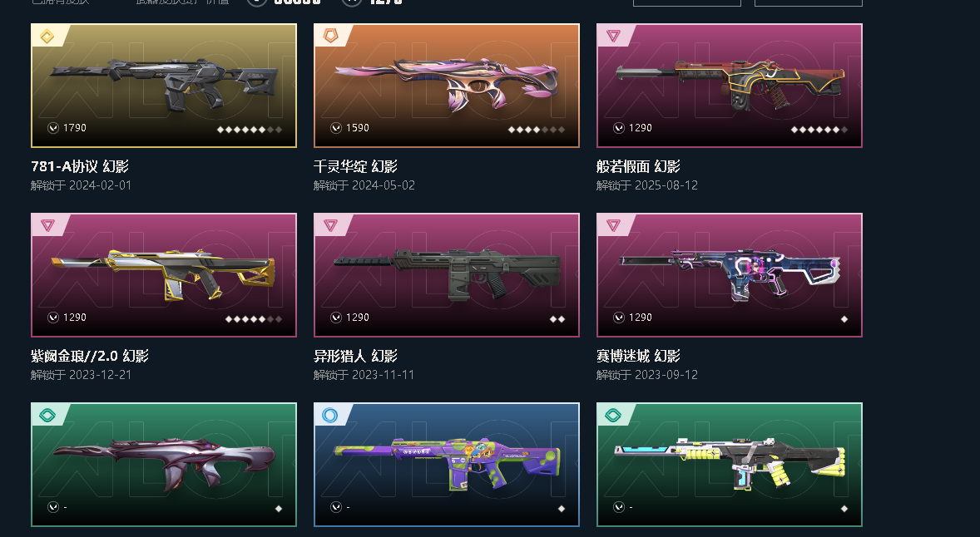
Task: Click the yellow Ultra tier icon on 781-A协议 card
Action: (x=47, y=37)
